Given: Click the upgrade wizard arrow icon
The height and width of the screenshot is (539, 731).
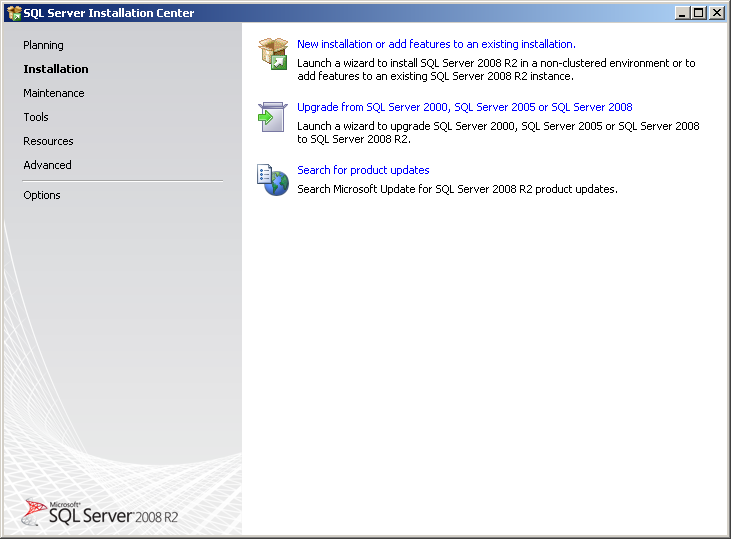Looking at the screenshot, I should coord(273,117).
